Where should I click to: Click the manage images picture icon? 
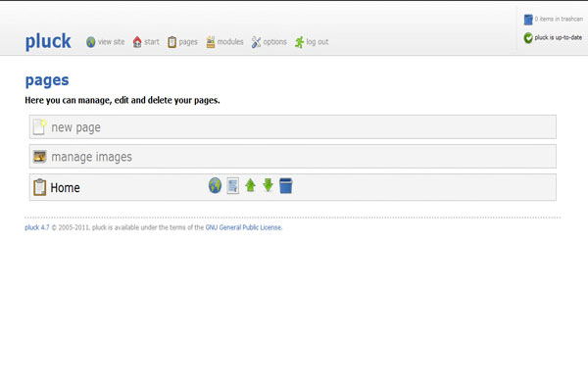coord(39,157)
